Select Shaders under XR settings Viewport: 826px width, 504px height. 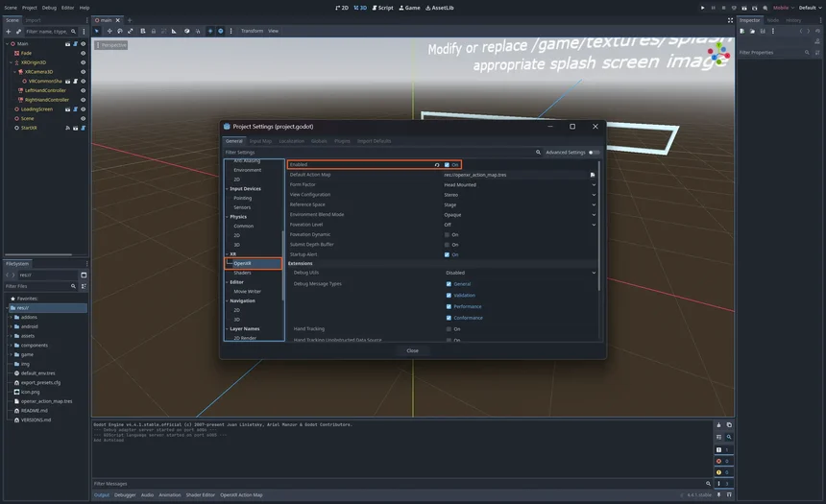[242, 273]
